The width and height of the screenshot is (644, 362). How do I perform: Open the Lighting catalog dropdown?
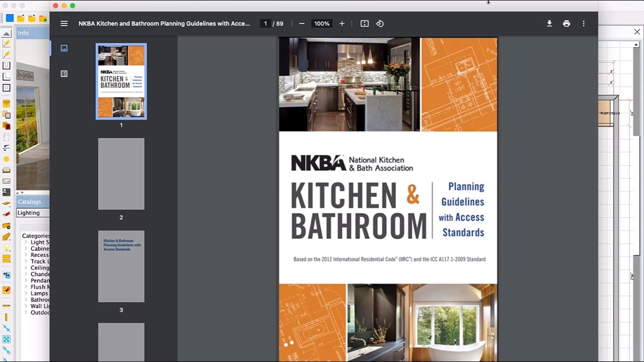pyautogui.click(x=33, y=213)
